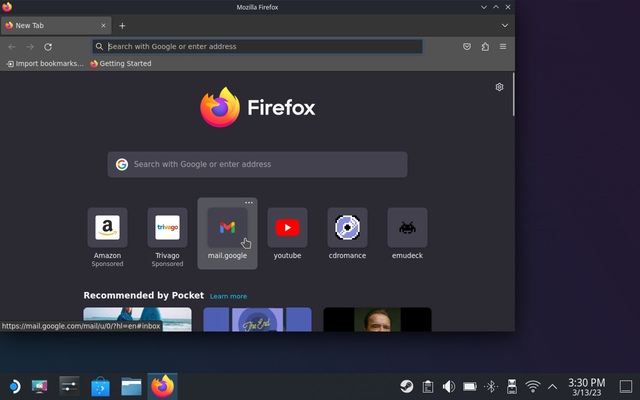640x400 pixels.
Task: Expand the list all tabs dropdown
Action: pos(505,25)
